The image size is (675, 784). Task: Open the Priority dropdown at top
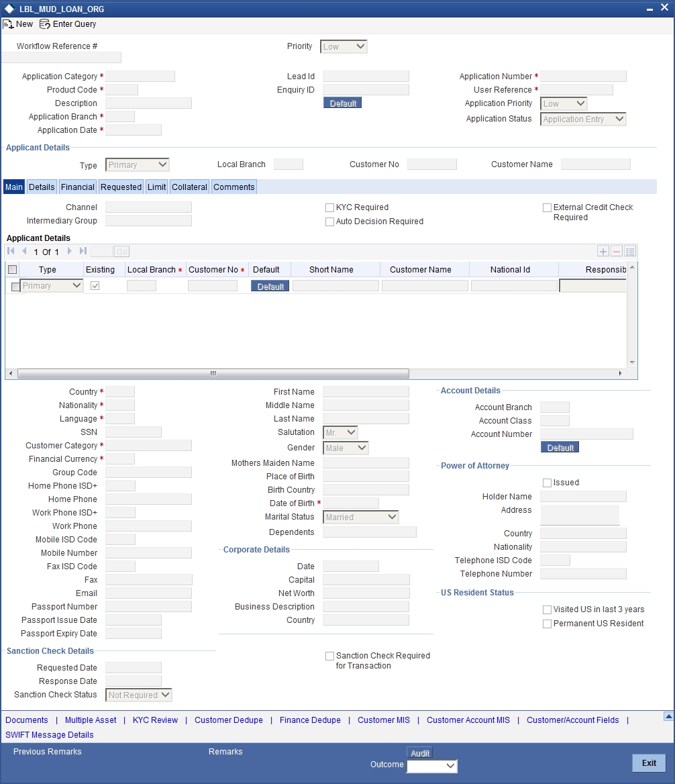[344, 46]
